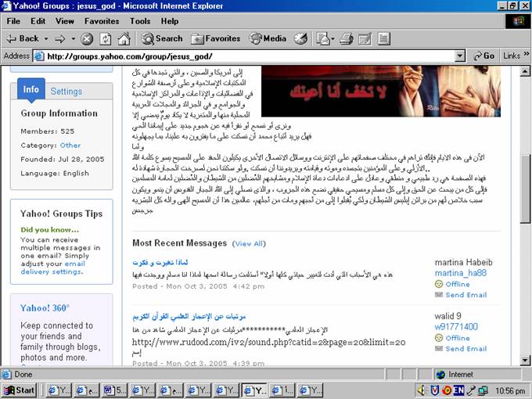Open the martina_ha88 profile link
Screen dimensions: 532x399
pyautogui.click(x=460, y=273)
